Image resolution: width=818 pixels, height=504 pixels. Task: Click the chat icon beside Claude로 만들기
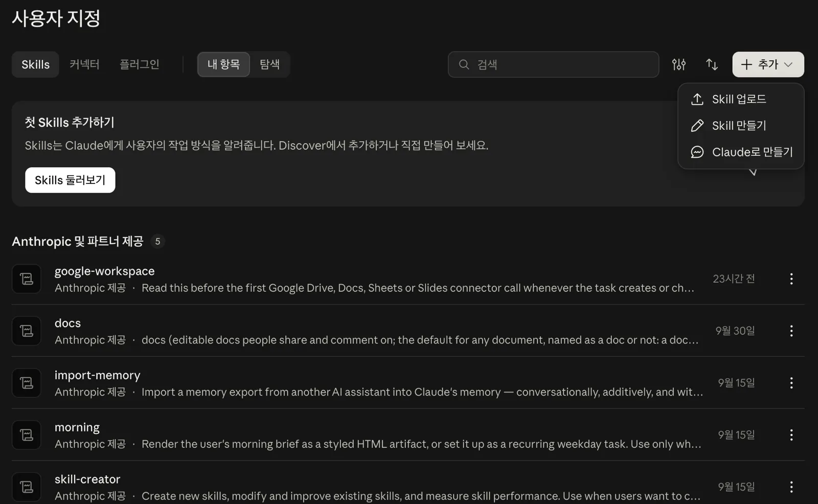tap(697, 152)
